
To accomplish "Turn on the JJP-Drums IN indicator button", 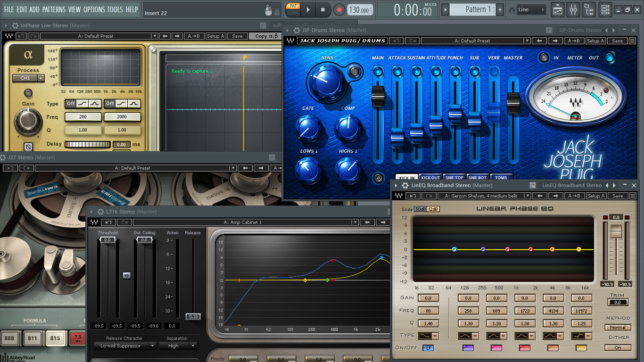I will click(x=544, y=58).
